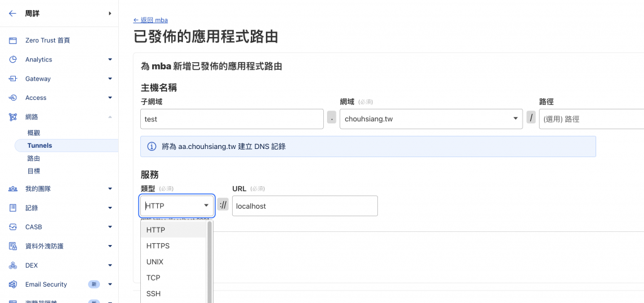This screenshot has width=644, height=303.
Task: Select UNIX from the type list
Action: click(173, 262)
